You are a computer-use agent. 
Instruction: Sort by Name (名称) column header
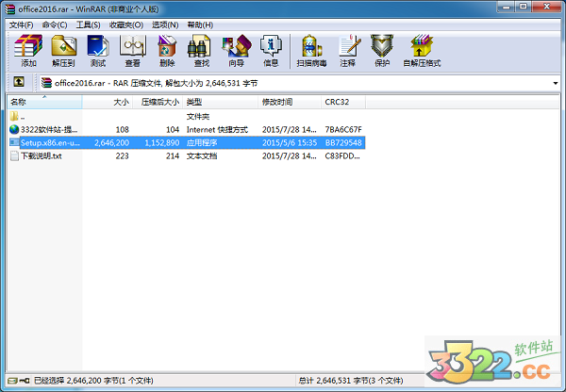tap(44, 102)
